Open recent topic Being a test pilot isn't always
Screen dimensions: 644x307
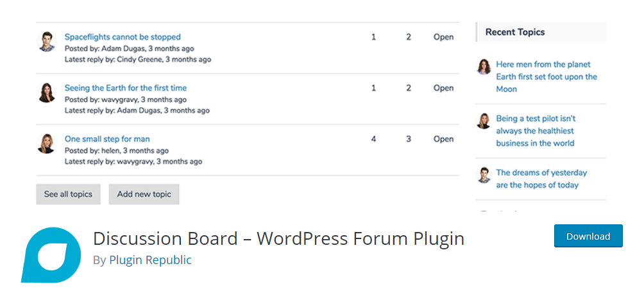point(536,131)
